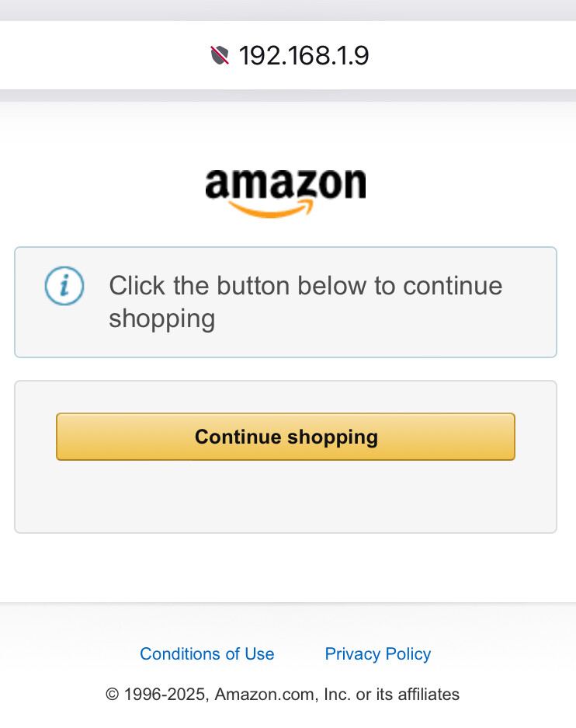Click the Amazon copyright notice text
576x728 pixels.
pos(283,695)
